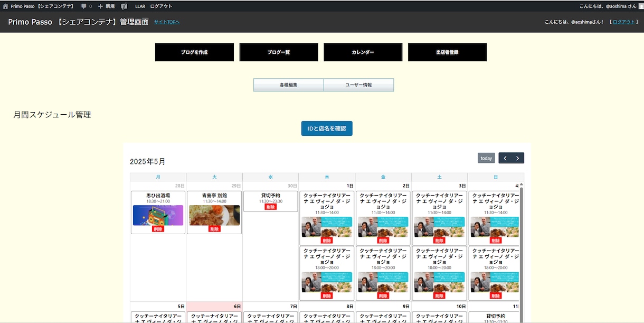644x323 pixels.
Task: Click the 日 column header
Action: pyautogui.click(x=496, y=177)
